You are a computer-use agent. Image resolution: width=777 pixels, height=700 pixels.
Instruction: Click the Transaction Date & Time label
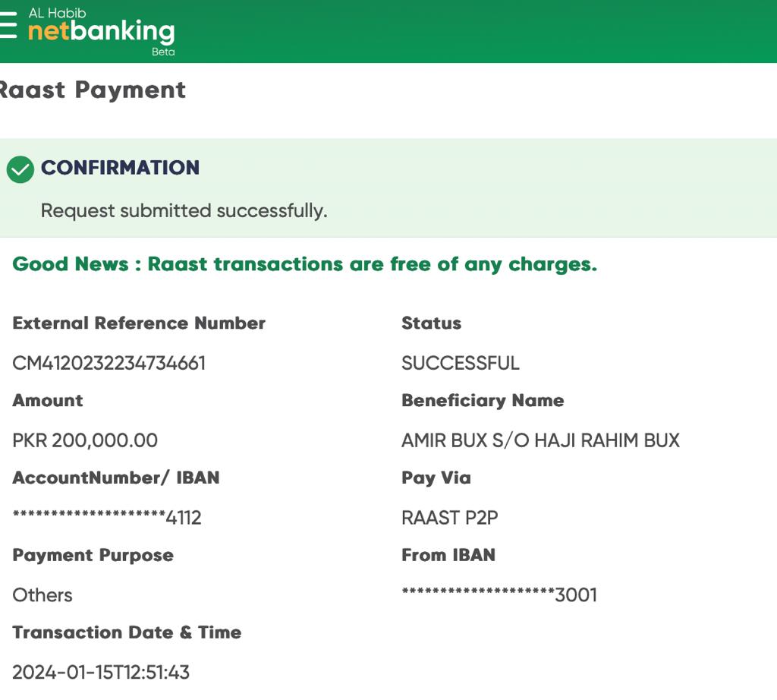point(127,632)
